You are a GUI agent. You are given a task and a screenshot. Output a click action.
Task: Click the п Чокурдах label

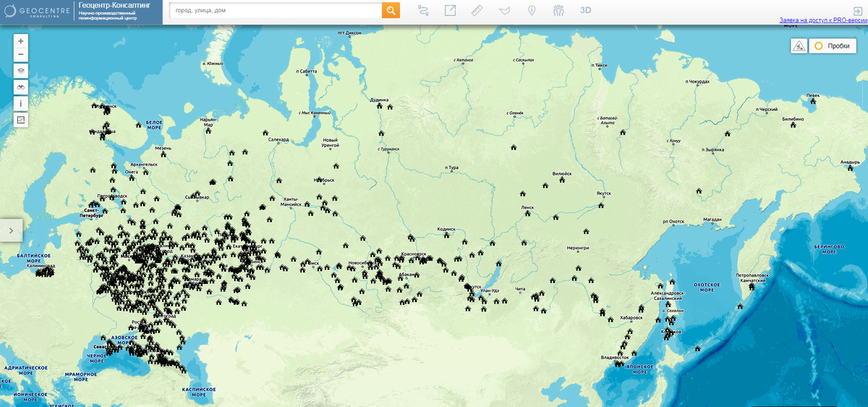[697, 81]
